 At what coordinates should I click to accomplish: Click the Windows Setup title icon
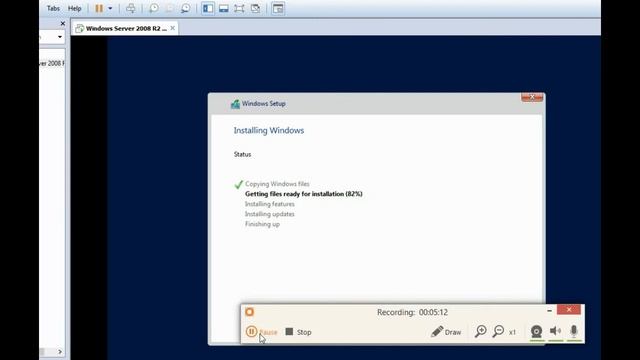pos(235,104)
